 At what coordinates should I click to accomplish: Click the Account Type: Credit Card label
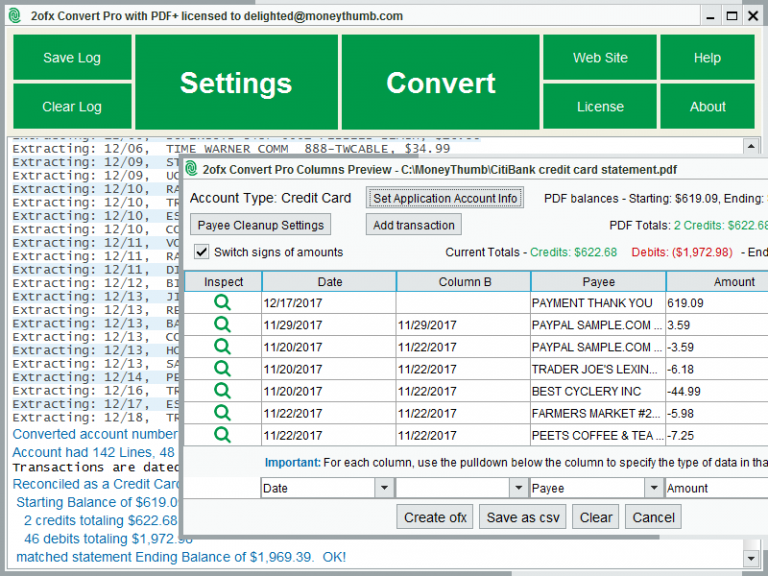click(x=270, y=198)
